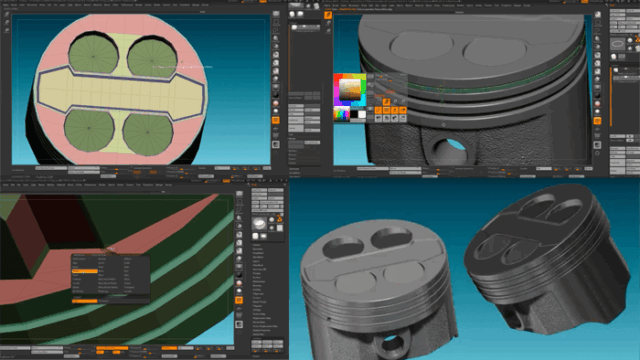Screen dimensions: 640x360
Task: Click the last orange mode icon in the floating quick palette
Action: click(403, 110)
